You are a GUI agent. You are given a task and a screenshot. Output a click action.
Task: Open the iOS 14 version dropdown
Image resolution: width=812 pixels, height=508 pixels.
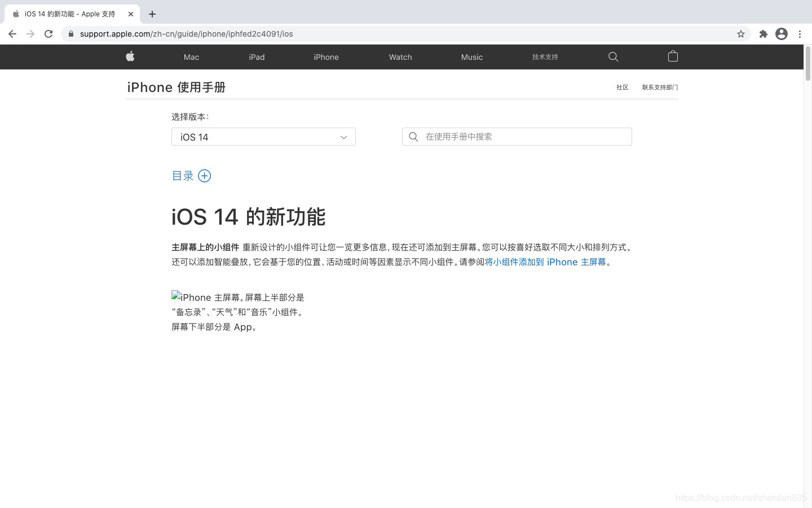click(263, 137)
